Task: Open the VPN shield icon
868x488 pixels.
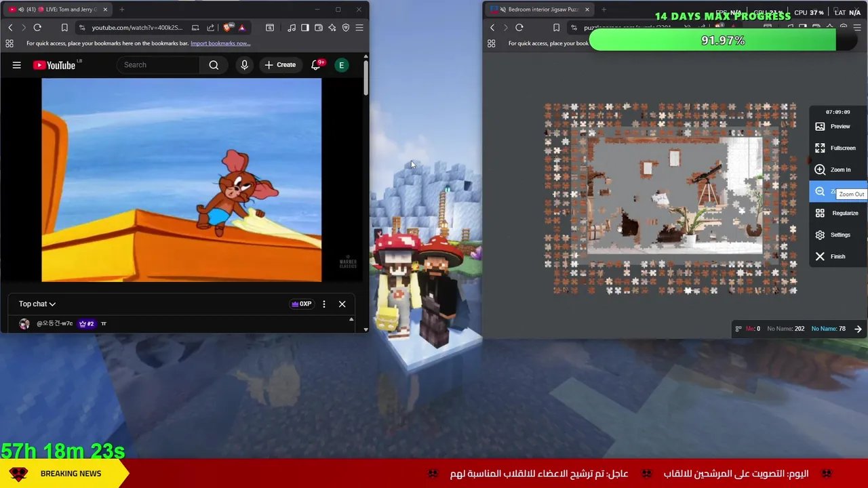Action: [346, 28]
